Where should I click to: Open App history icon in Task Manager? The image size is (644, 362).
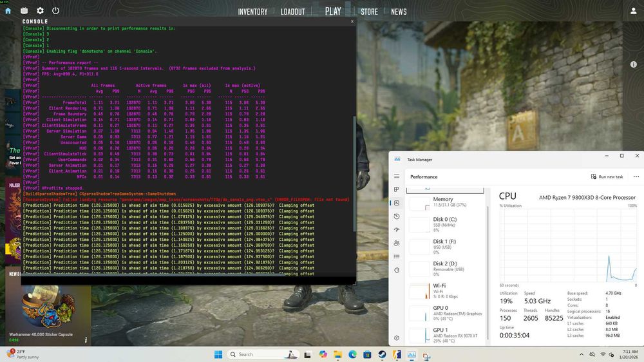click(396, 216)
